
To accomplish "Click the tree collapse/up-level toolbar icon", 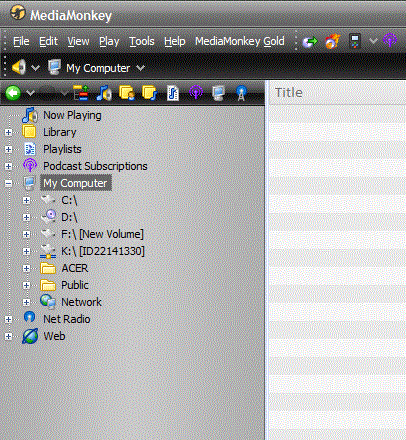I will pos(81,93).
